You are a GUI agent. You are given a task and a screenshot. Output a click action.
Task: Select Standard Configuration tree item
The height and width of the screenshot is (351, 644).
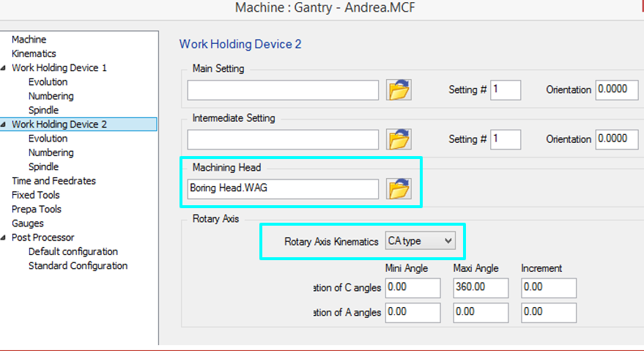coord(78,265)
